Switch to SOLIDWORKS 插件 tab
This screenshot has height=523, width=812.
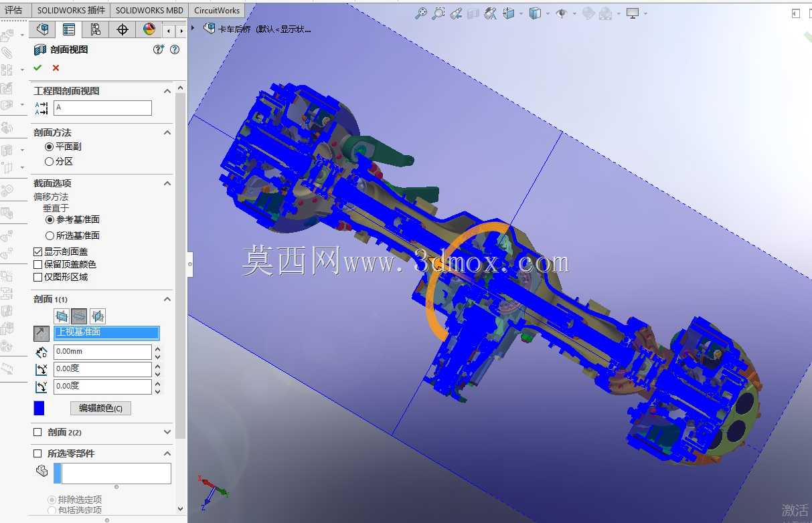click(x=71, y=10)
